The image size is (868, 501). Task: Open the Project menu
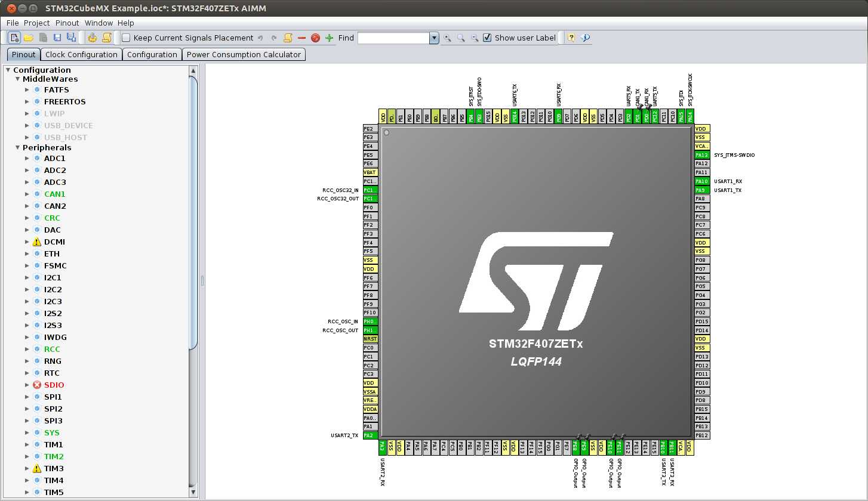37,23
